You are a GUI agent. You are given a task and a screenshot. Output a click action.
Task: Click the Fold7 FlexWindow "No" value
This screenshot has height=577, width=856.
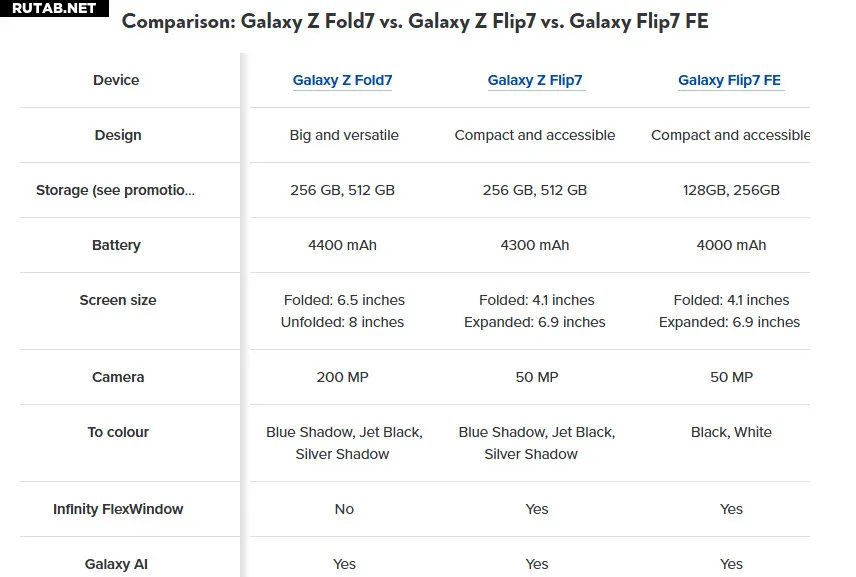click(344, 509)
